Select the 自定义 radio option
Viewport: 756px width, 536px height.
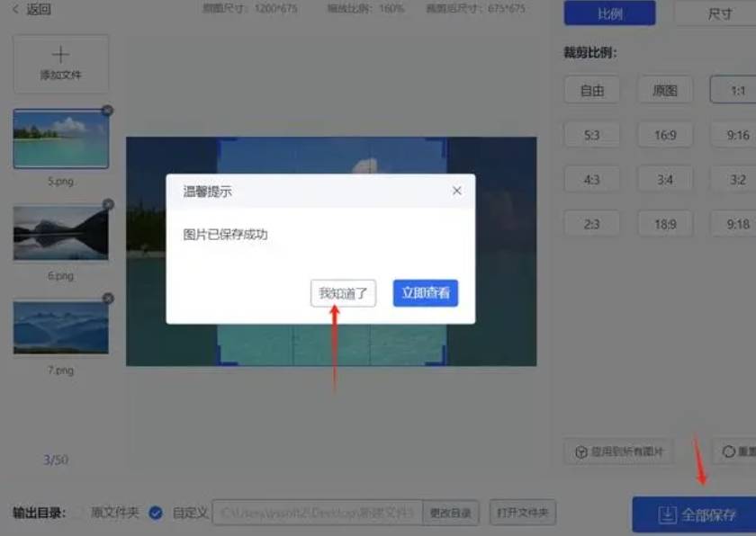click(155, 513)
